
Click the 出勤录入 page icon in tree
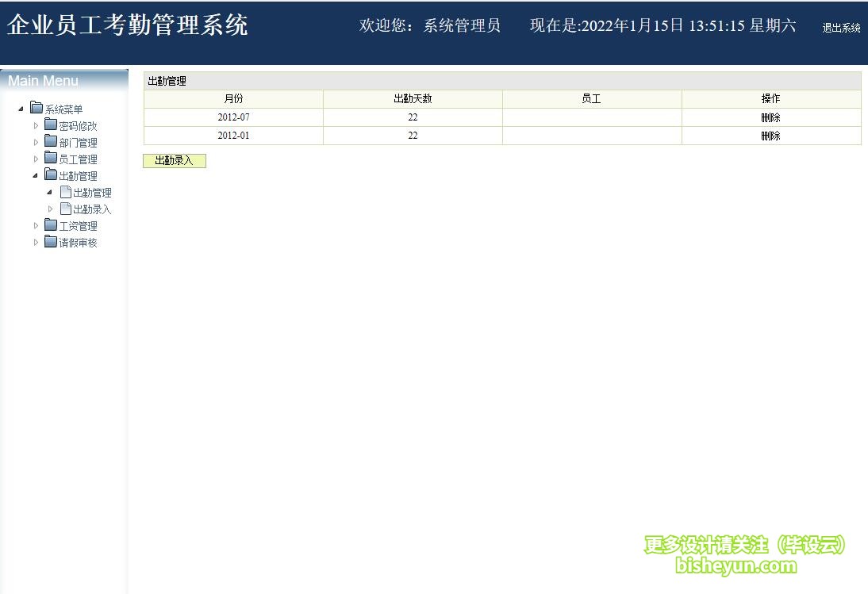[66, 209]
